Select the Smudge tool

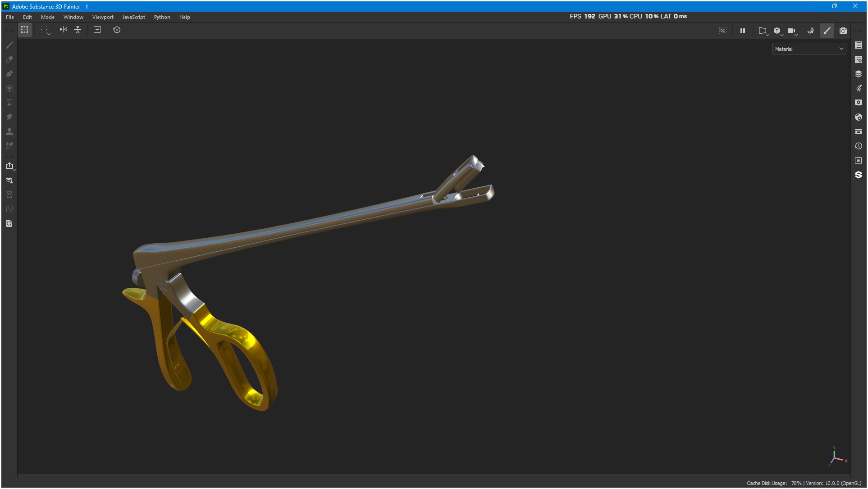[9, 117]
